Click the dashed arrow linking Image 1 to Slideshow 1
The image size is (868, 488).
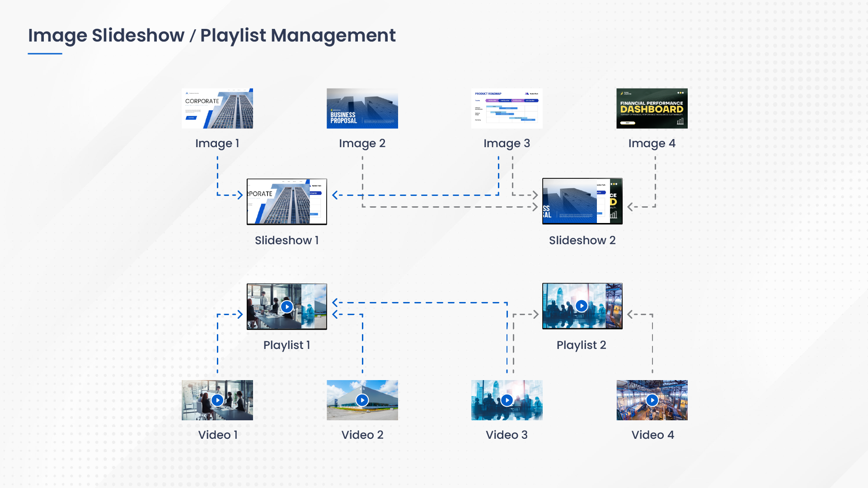pos(226,195)
